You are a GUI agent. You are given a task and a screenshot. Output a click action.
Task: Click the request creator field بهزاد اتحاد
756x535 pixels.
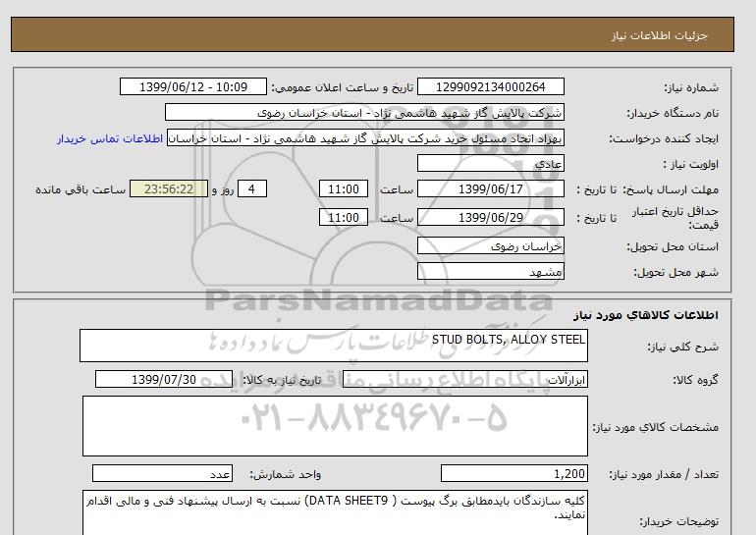pyautogui.click(x=365, y=137)
